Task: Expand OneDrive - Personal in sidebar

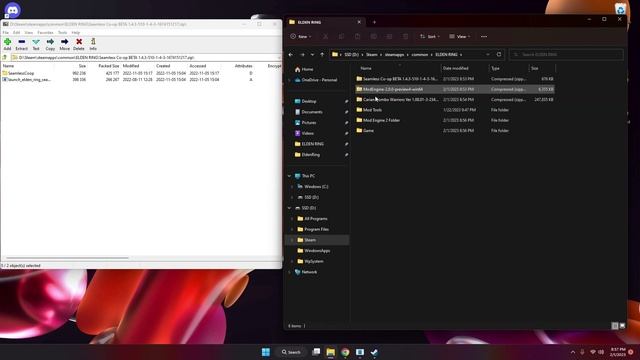Action: pos(289,80)
